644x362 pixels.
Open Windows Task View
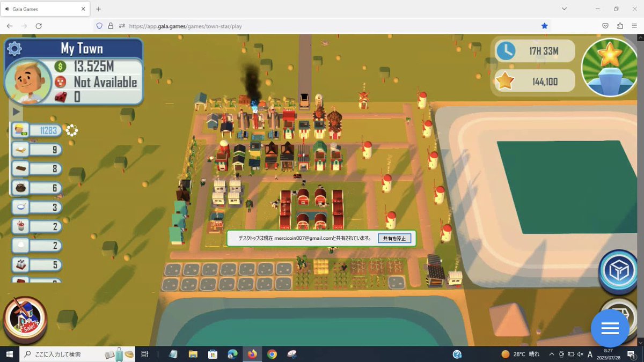pyautogui.click(x=145, y=354)
